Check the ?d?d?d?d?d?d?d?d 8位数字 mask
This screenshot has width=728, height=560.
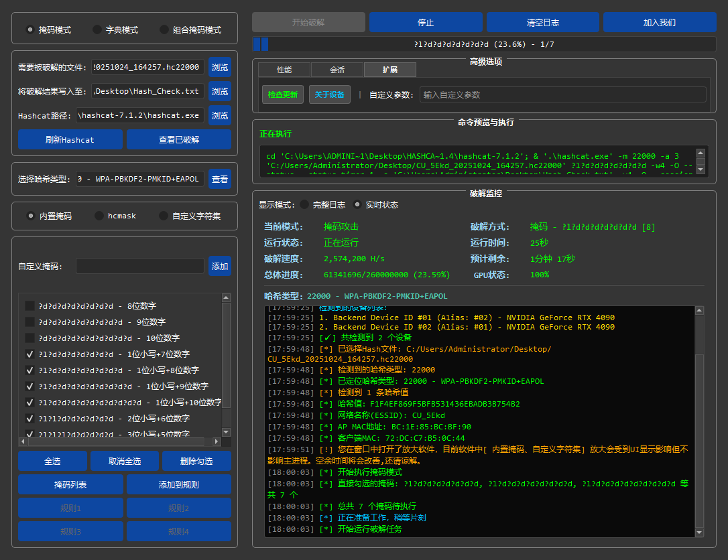point(29,306)
